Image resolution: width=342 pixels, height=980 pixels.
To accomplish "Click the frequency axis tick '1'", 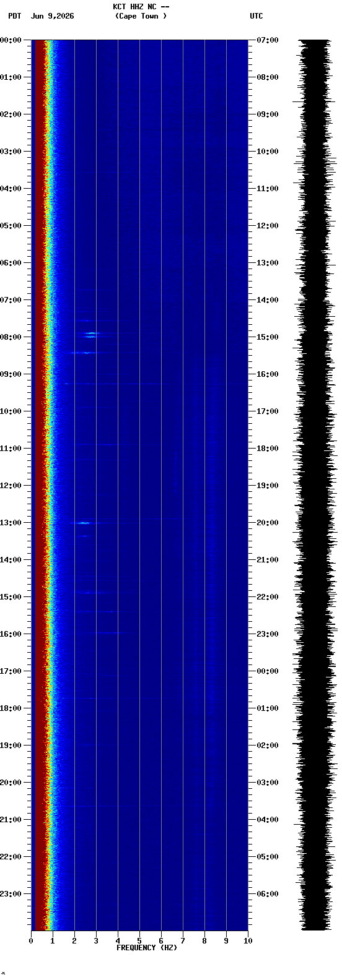I will click(53, 941).
